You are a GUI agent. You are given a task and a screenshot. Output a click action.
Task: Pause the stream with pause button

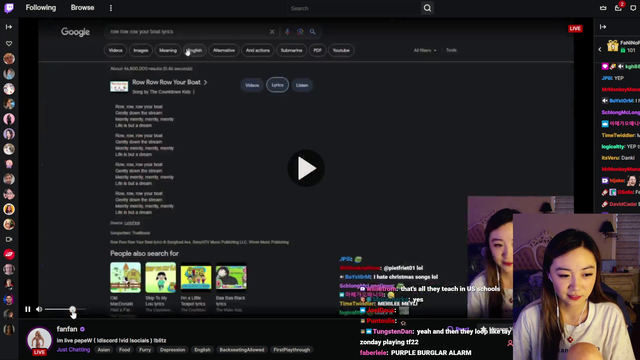(x=27, y=309)
